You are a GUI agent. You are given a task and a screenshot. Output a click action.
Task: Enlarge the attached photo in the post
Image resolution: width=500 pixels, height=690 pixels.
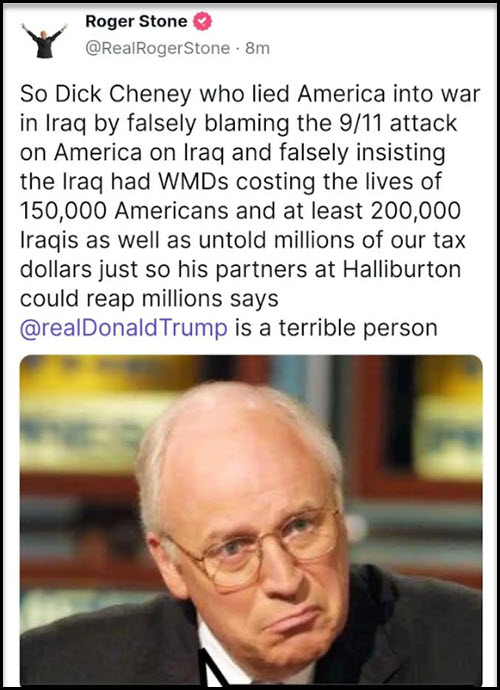pos(251,520)
